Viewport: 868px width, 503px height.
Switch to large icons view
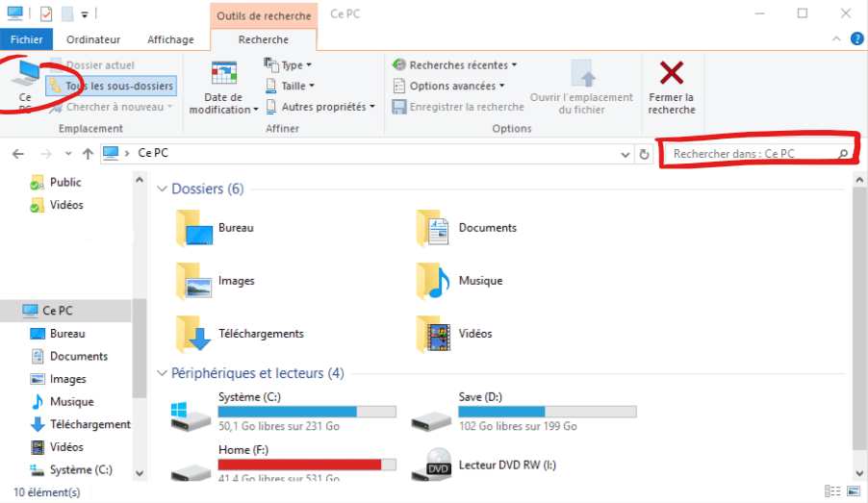click(x=853, y=490)
